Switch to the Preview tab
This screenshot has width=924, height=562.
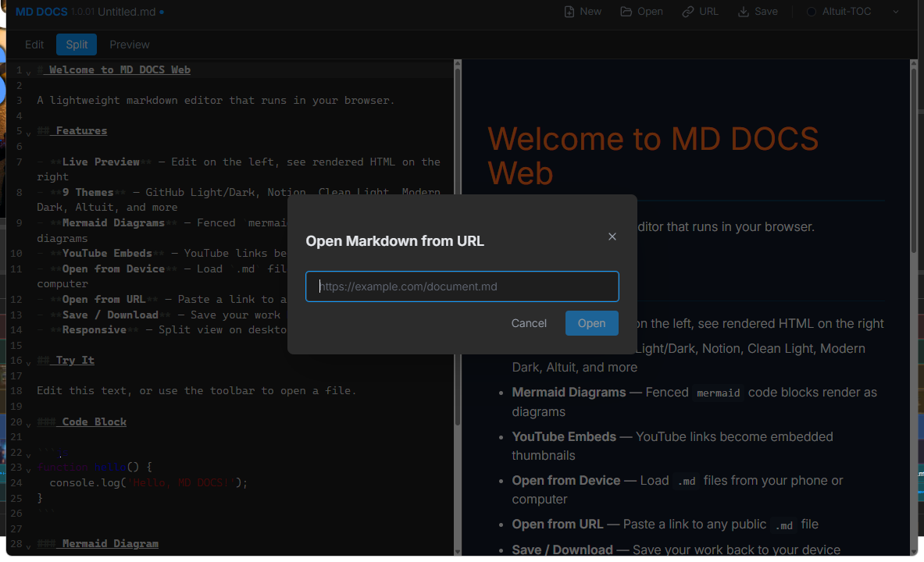tap(130, 44)
